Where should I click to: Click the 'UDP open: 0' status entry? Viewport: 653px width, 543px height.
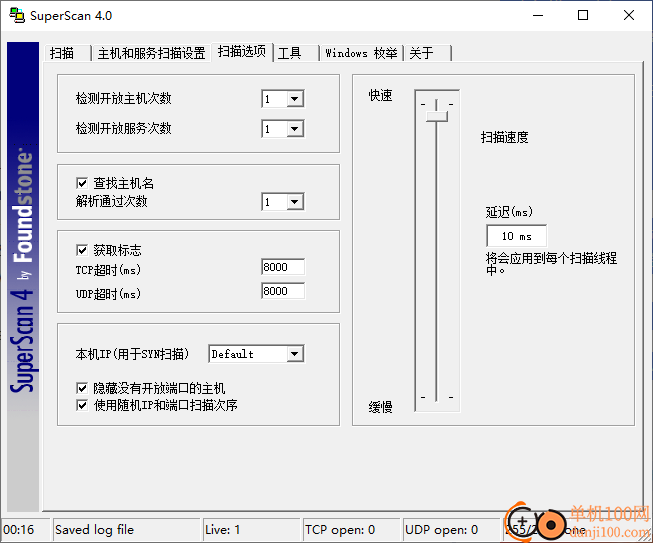(x=441, y=530)
